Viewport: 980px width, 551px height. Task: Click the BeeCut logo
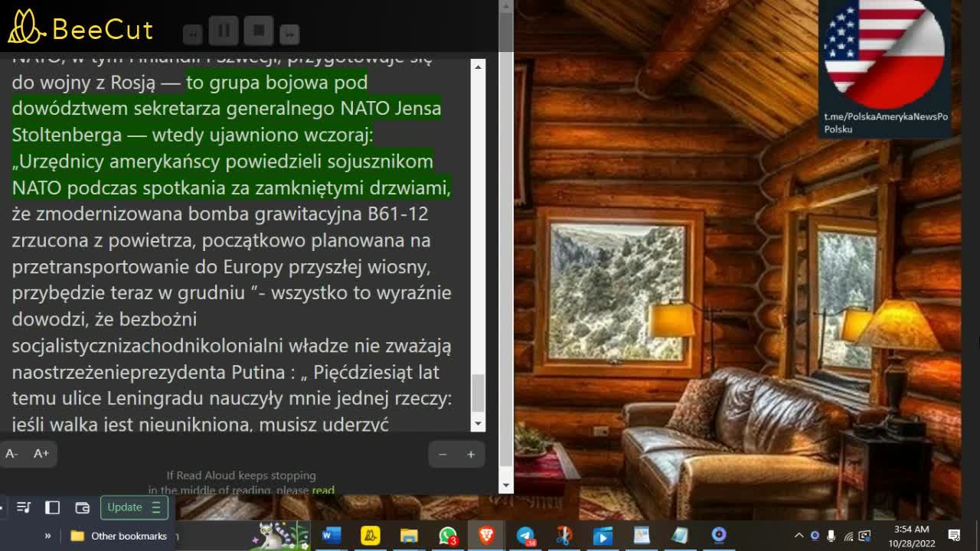click(80, 28)
